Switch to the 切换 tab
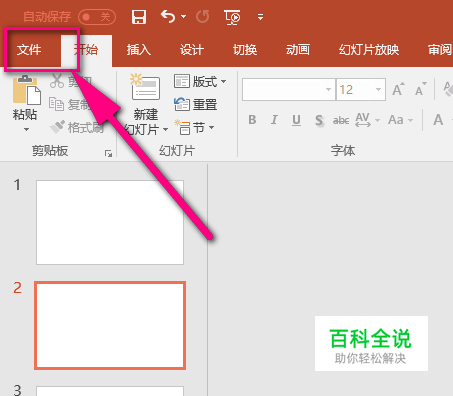 (x=245, y=50)
